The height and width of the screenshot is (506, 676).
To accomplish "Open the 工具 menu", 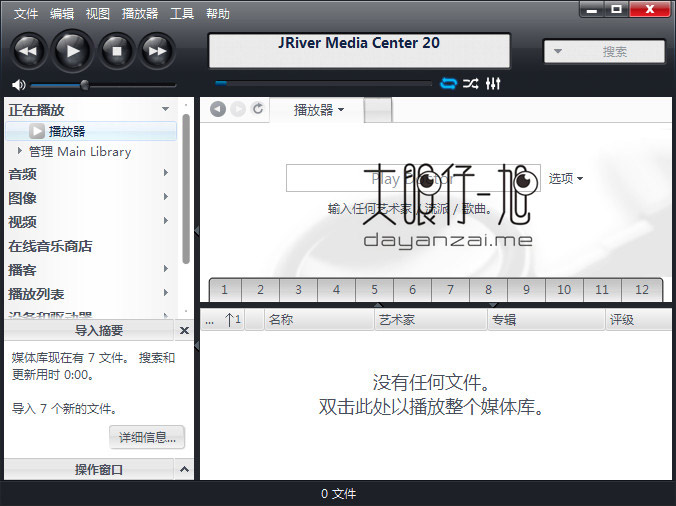I will tap(182, 14).
